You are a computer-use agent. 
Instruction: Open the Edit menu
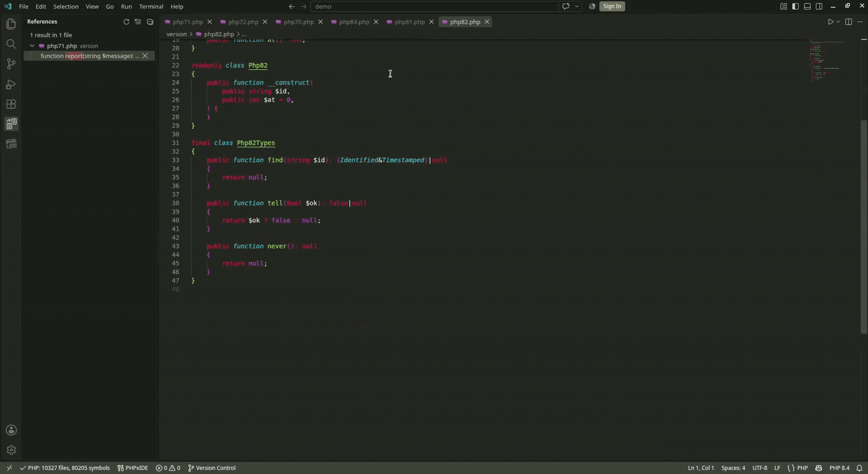tap(41, 7)
